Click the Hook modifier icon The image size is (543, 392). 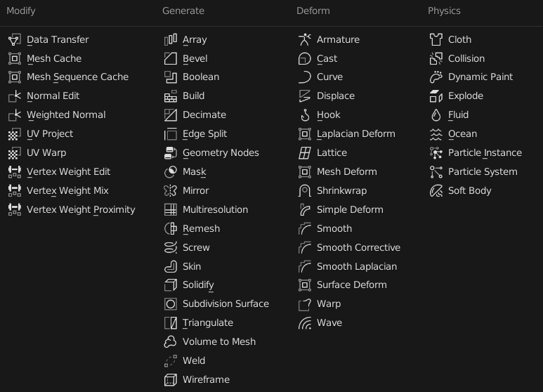[x=305, y=115]
